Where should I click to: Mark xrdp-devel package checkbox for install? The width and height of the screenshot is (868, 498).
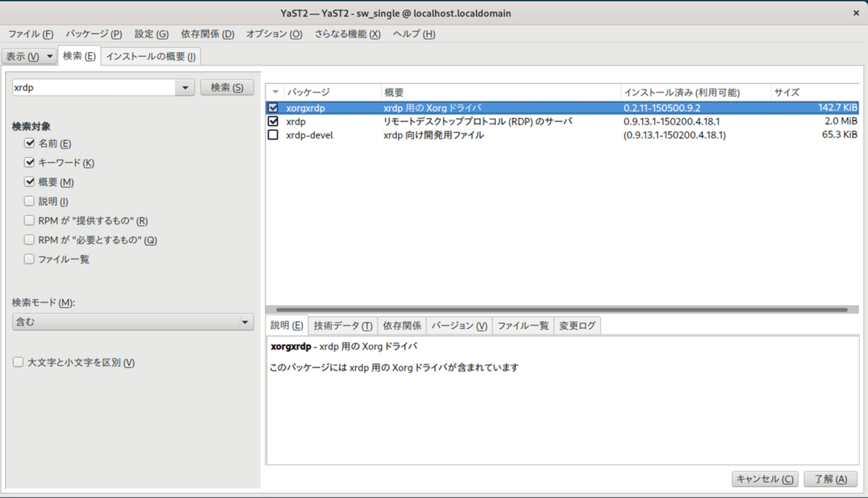pyautogui.click(x=273, y=135)
